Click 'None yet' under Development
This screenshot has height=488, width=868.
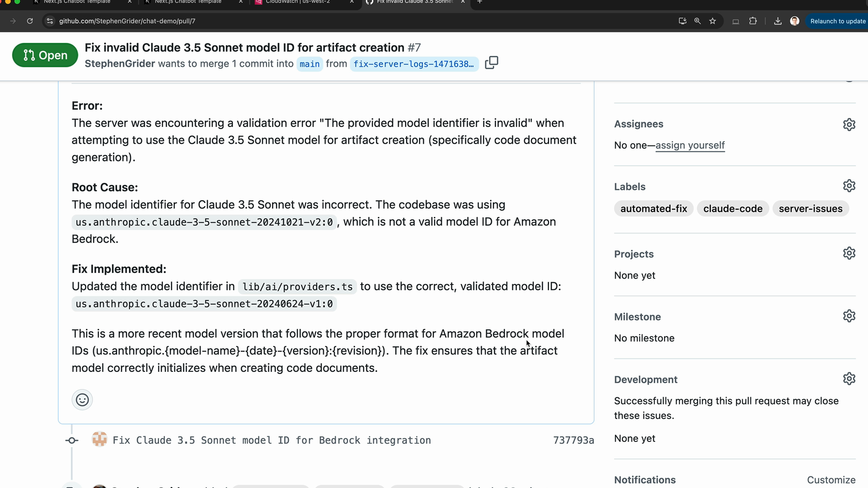click(x=635, y=439)
